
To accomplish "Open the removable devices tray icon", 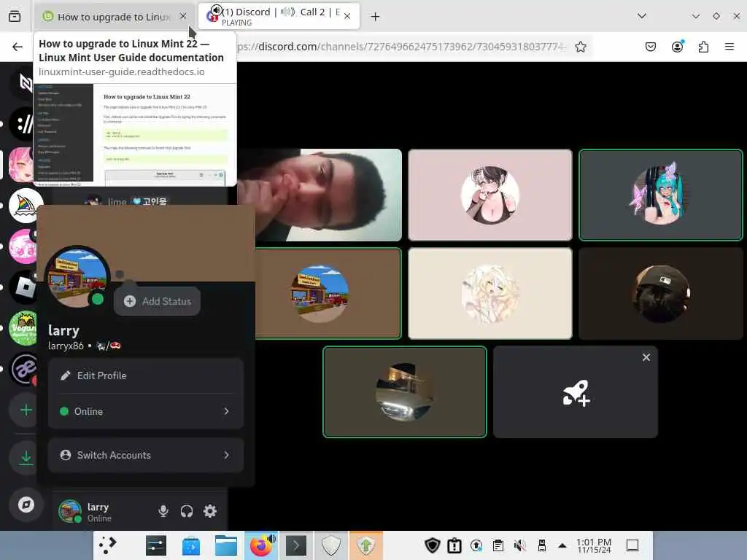I will [x=542, y=545].
